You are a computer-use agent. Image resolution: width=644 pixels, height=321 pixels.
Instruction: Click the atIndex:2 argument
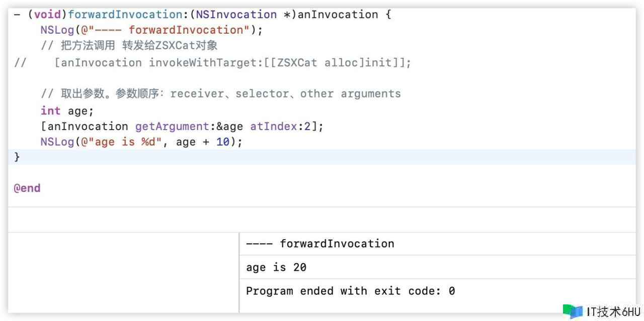[280, 127]
